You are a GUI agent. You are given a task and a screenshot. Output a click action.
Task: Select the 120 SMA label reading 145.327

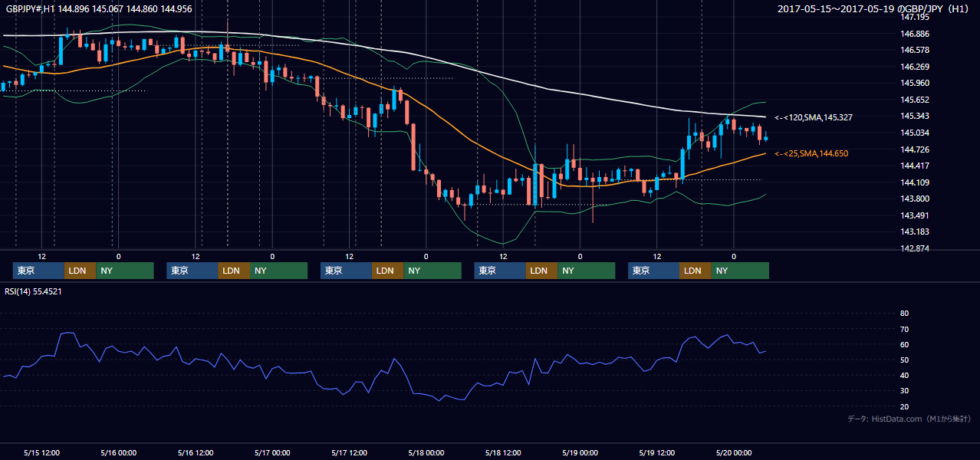click(x=814, y=117)
